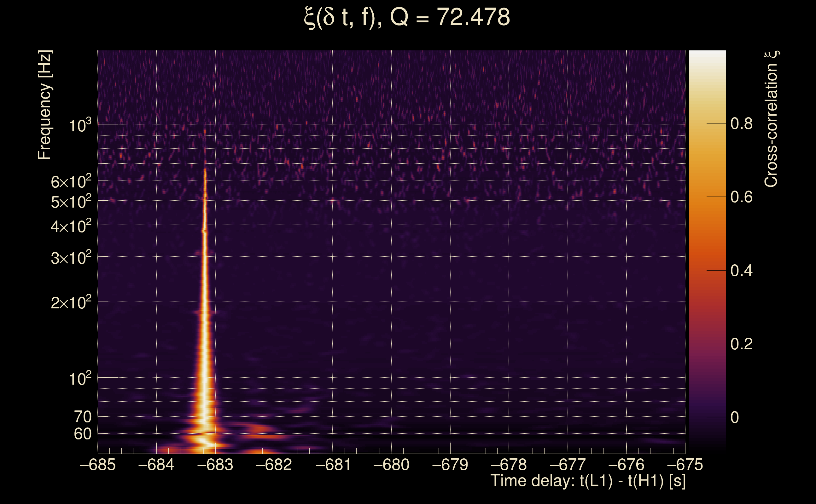Click the Cross-correlation ξ colorbar label
Screen dimensions: 816x504
(771, 119)
